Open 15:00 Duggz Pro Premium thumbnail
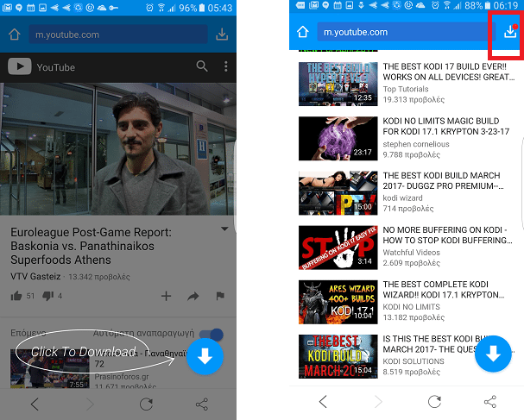Image resolution: width=524 pixels, height=420 pixels. (338, 193)
